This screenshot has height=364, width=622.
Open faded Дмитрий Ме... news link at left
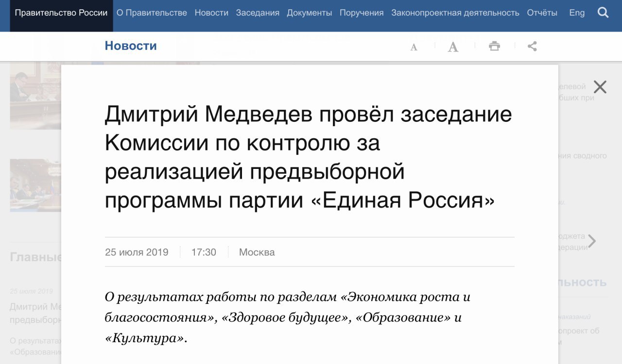[x=35, y=314]
